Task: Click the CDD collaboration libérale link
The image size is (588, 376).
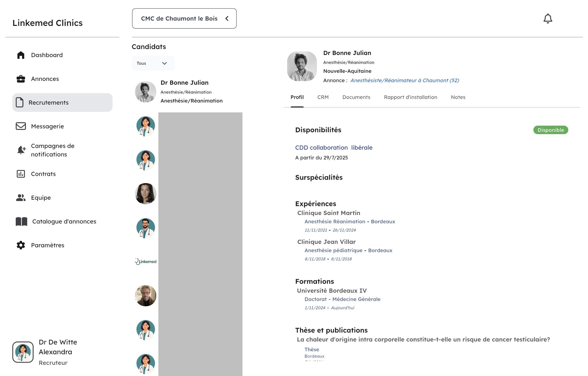Action: pos(334,147)
